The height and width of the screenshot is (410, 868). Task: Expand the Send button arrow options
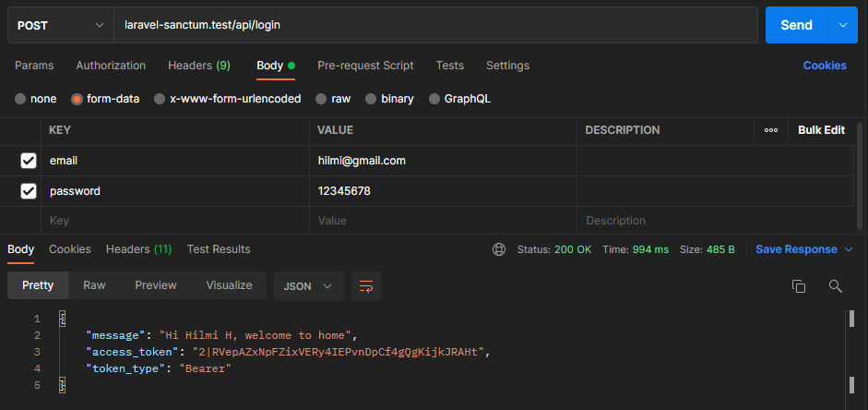(x=843, y=25)
